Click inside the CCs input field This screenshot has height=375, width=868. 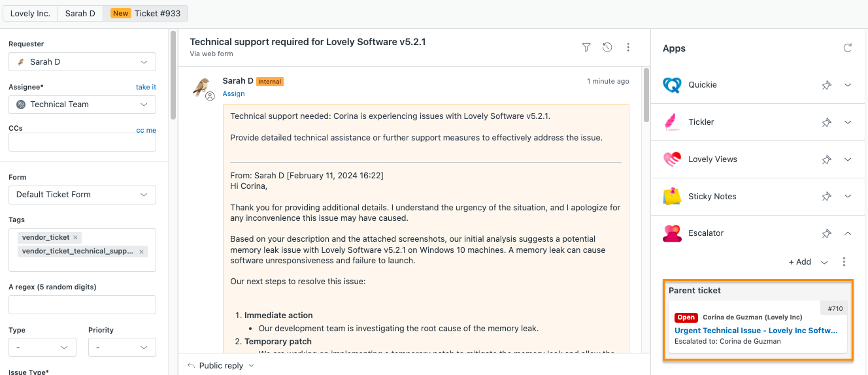(x=82, y=142)
